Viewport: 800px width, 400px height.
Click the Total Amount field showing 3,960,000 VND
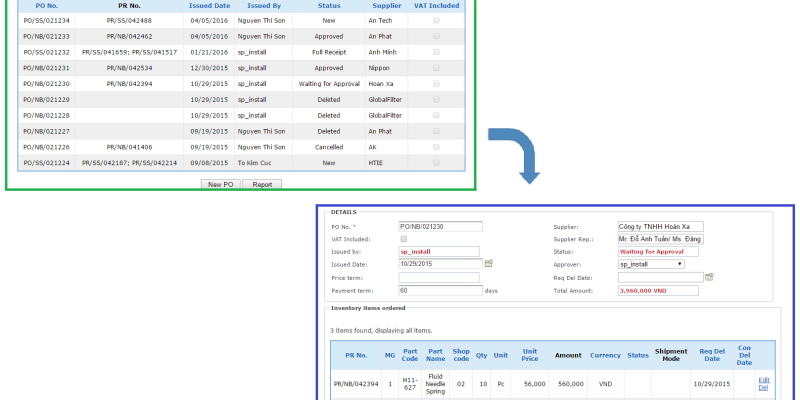coord(658,290)
